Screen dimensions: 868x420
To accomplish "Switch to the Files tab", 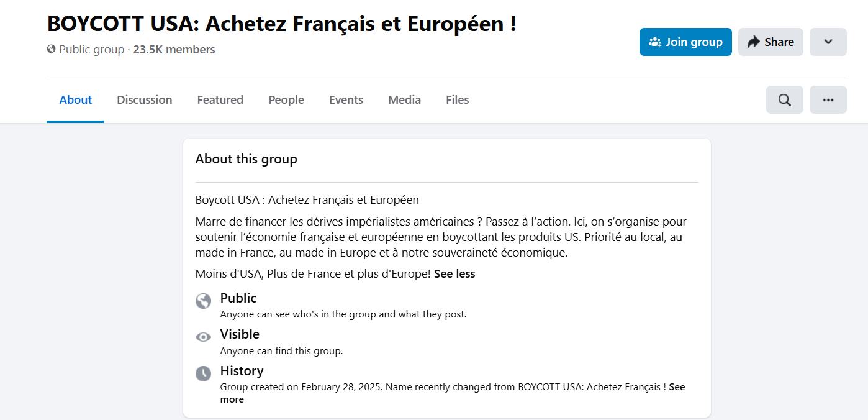I will tap(457, 100).
